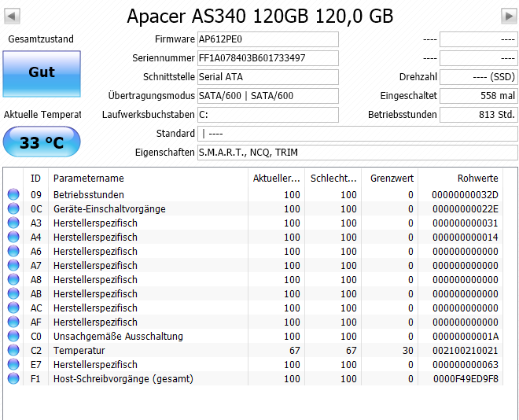Image resolution: width=519 pixels, height=420 pixels.
Task: Select status icon for attribute AB
Action: pos(13,293)
